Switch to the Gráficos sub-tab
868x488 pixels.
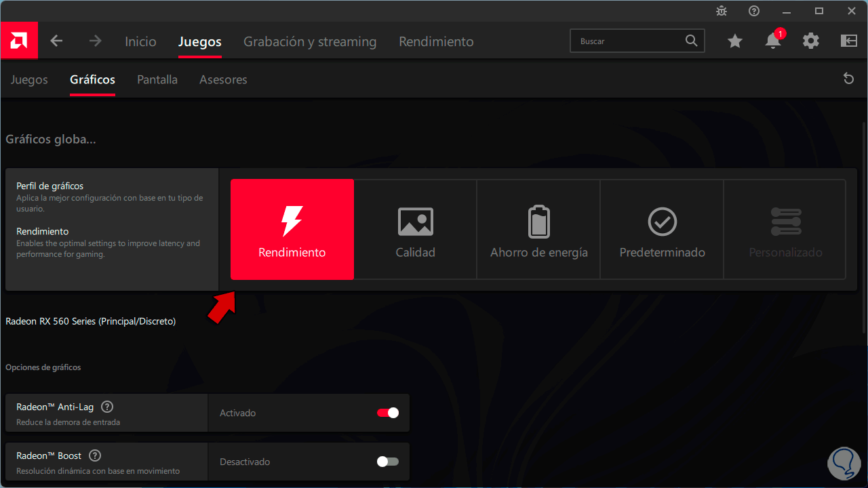92,79
